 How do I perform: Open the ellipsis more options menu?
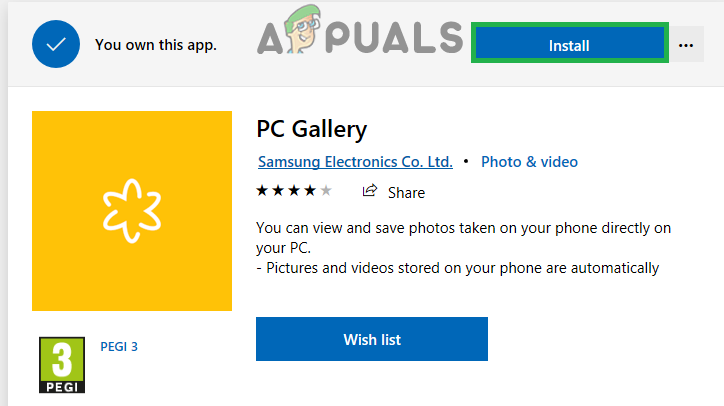tap(685, 45)
